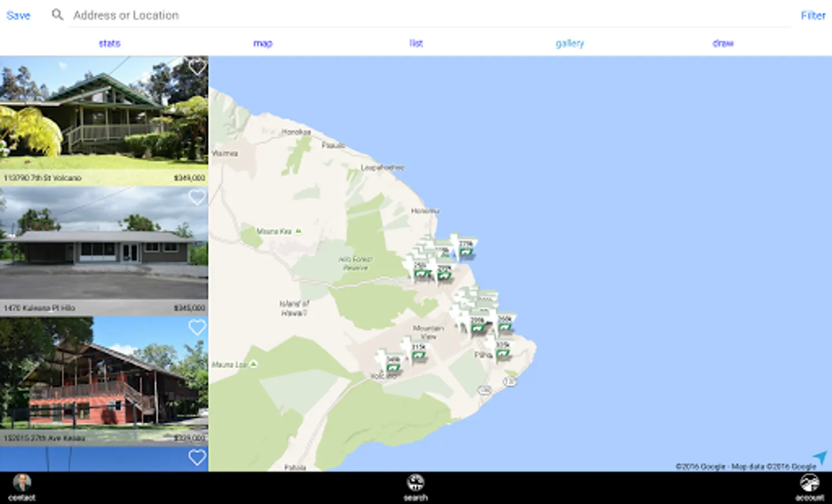Switch to the map tab
The image size is (832, 504).
tap(263, 43)
